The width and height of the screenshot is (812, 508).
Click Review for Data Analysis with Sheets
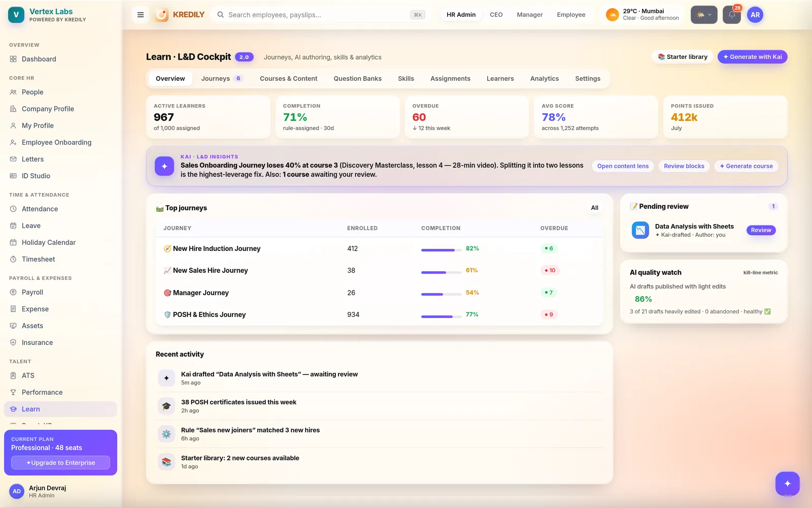pos(761,230)
